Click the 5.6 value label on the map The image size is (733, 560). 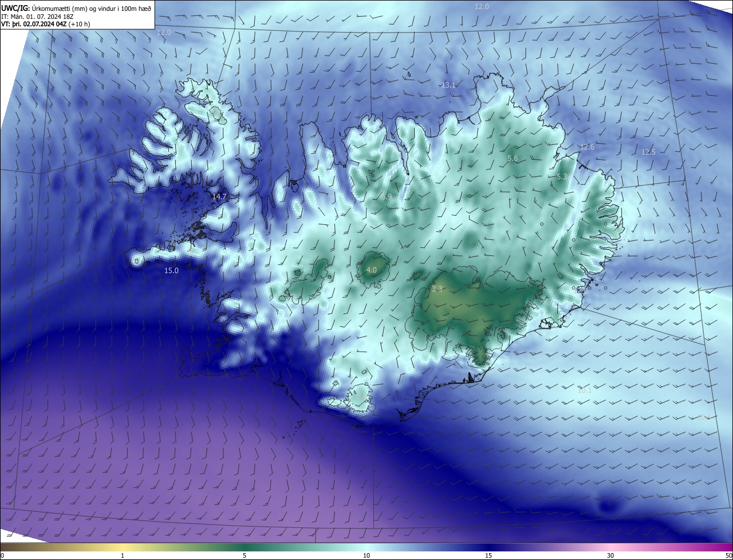(513, 158)
